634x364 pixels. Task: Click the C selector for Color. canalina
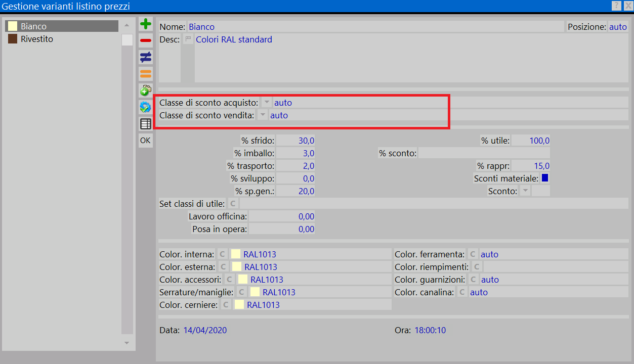pos(462,292)
